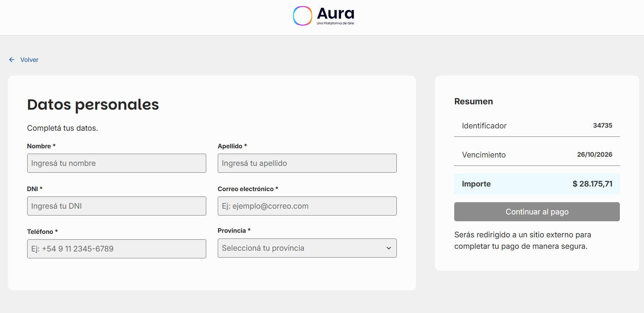Click the Importe label
Screen dimensions: 644x313
click(476, 184)
